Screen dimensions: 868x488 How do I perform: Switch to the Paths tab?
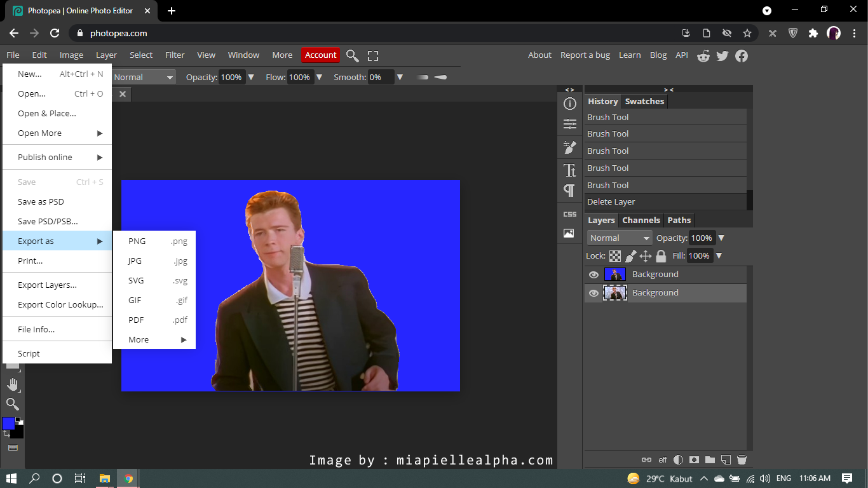[x=679, y=220]
